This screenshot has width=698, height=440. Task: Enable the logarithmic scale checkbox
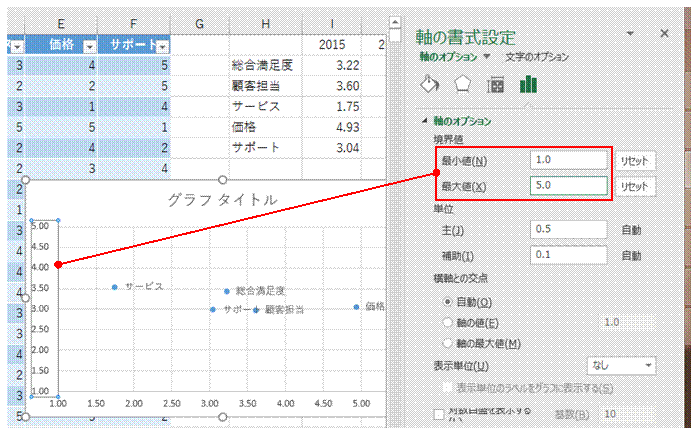coord(440,413)
